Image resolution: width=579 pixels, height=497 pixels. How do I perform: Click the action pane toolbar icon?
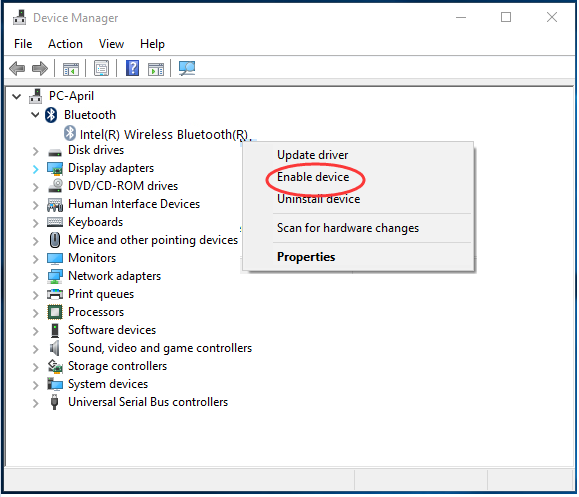tap(156, 69)
